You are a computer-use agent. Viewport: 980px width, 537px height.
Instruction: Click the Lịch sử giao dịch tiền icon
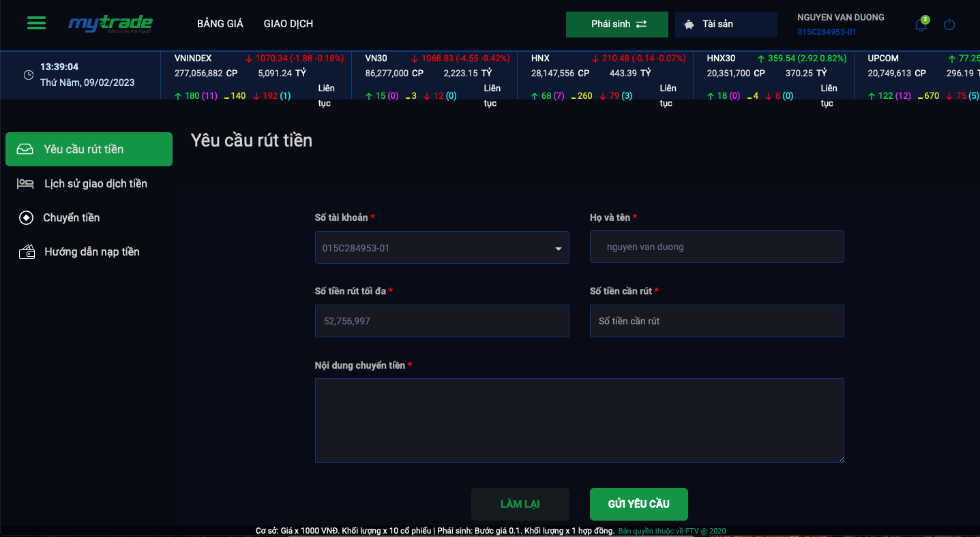click(25, 184)
